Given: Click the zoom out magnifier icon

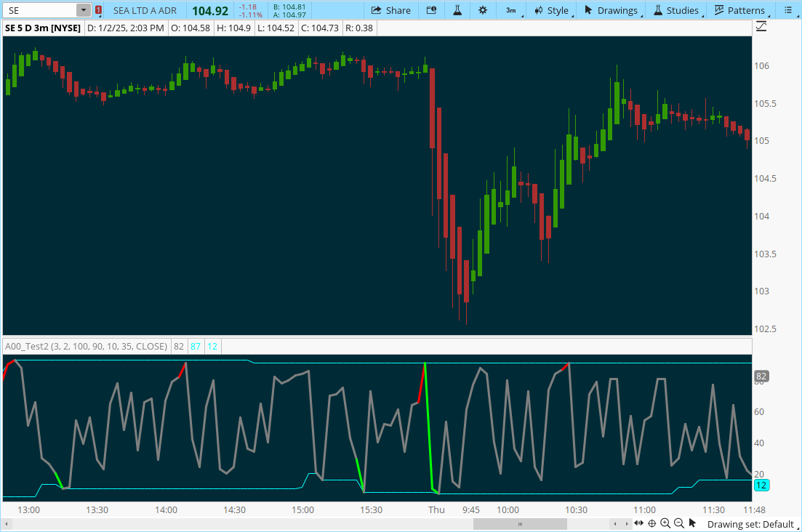Looking at the screenshot, I should 679,523.
